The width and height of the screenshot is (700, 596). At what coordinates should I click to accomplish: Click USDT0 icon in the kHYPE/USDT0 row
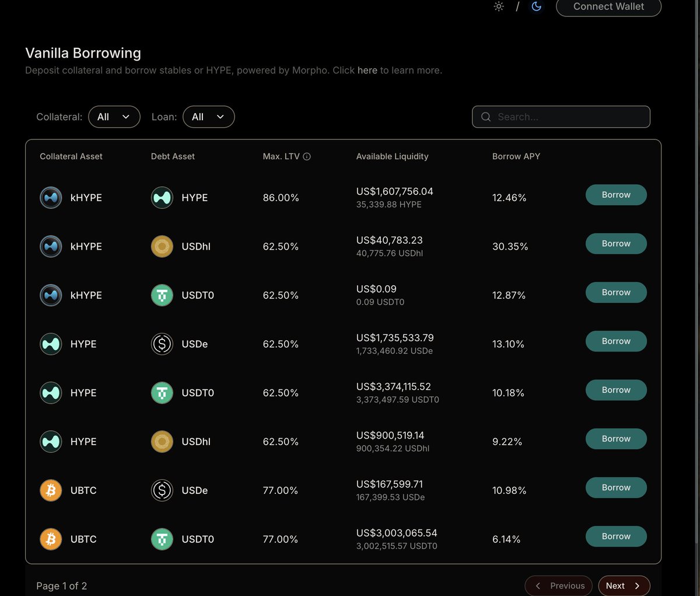pos(162,295)
